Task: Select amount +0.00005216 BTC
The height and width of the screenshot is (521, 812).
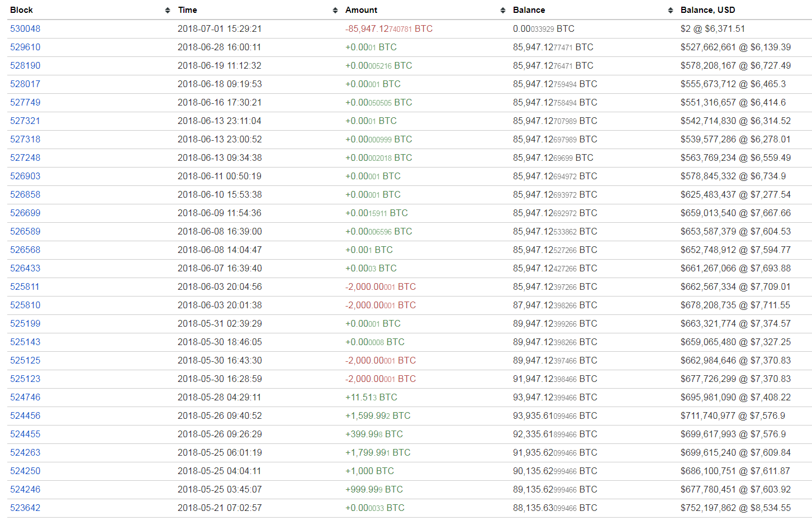Action: tap(379, 66)
